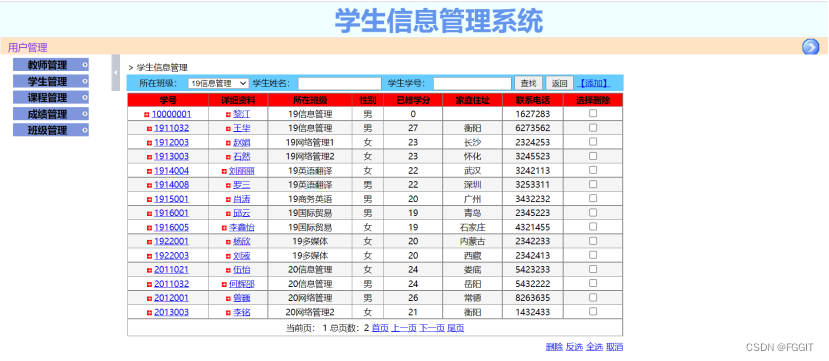Click the red plus icon beside name 黎江
The height and width of the screenshot is (361, 829).
click(x=228, y=115)
